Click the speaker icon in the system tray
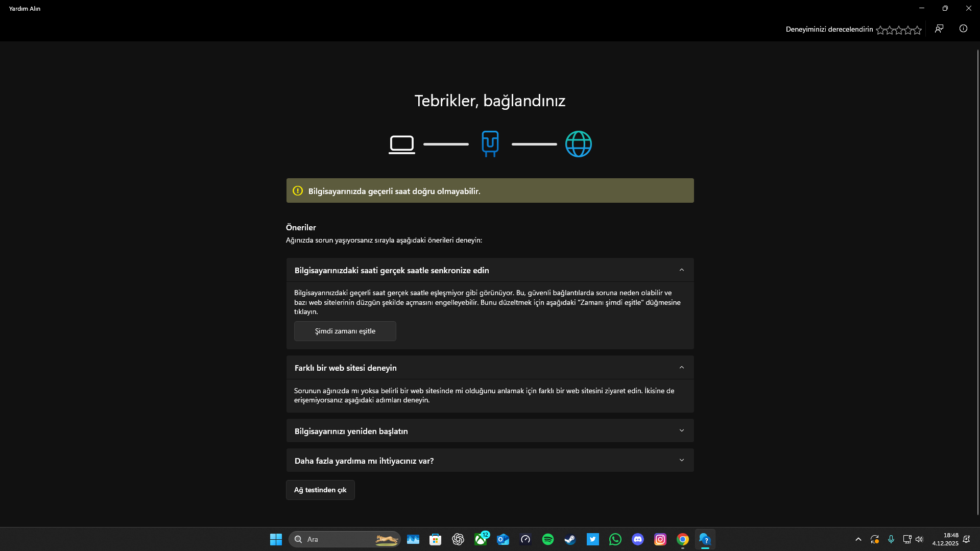The height and width of the screenshot is (551, 980). pyautogui.click(x=919, y=539)
